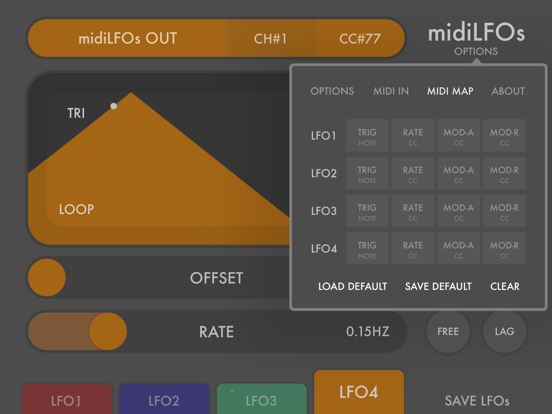552x414 pixels.
Task: Assign LFO2 MOD-R CC mapping
Action: 504,173
